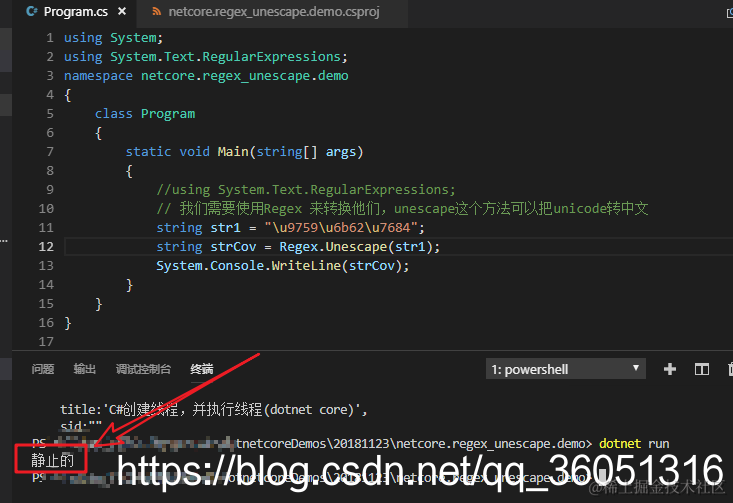The image size is (733, 503).
Task: Split the terminal with split icon
Action: coord(702,369)
